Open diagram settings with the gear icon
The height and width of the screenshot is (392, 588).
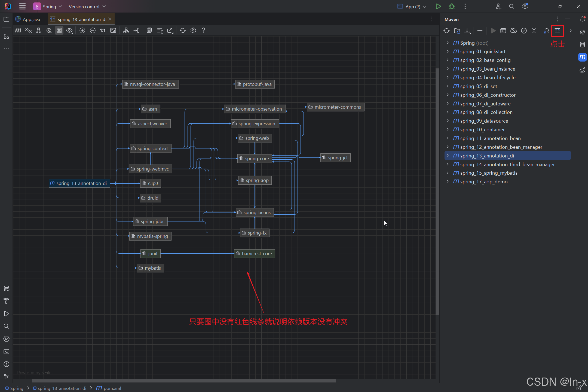point(193,31)
